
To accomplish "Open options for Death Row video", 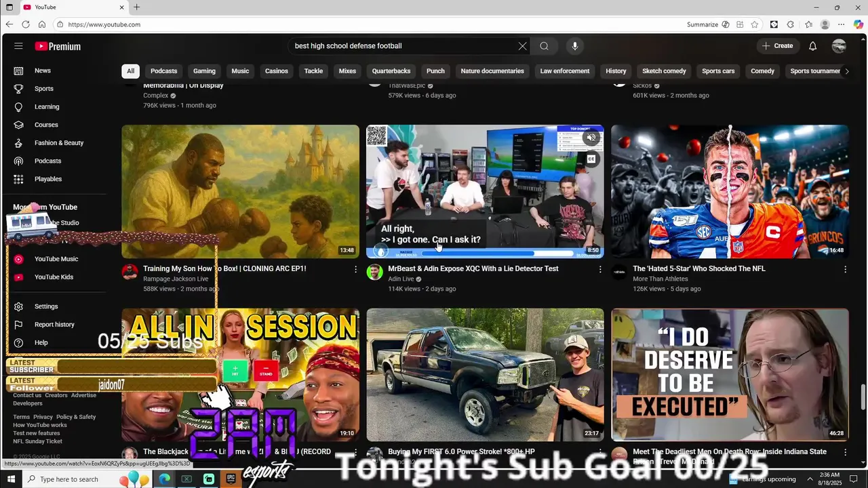I will click(845, 452).
